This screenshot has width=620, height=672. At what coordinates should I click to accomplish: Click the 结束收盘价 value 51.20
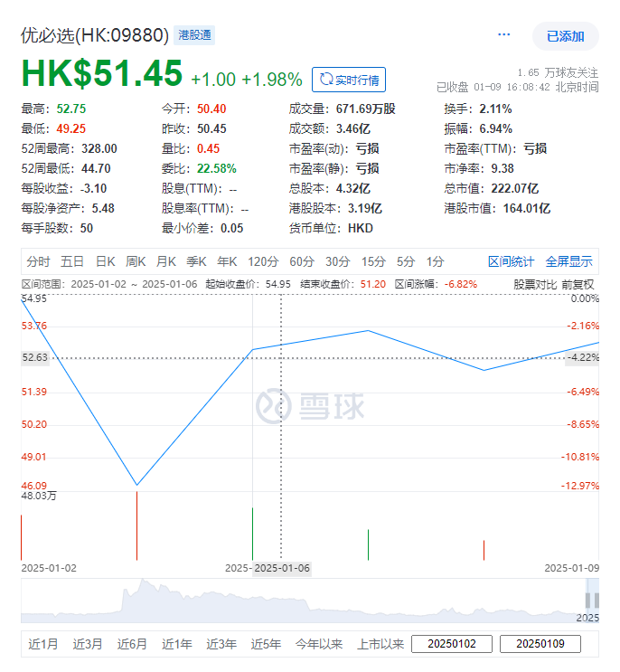(x=373, y=284)
